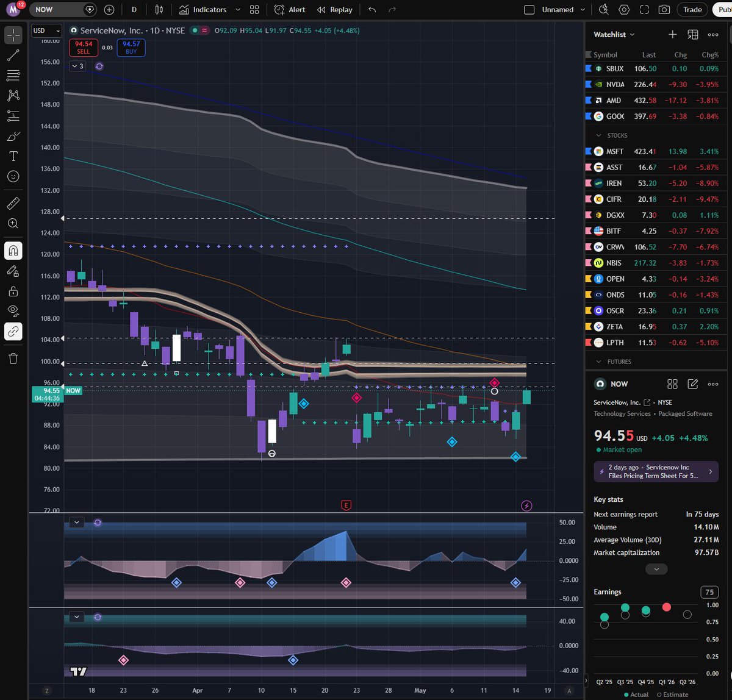Open the emoji and icons tool
This screenshot has height=700, width=732.
(13, 176)
